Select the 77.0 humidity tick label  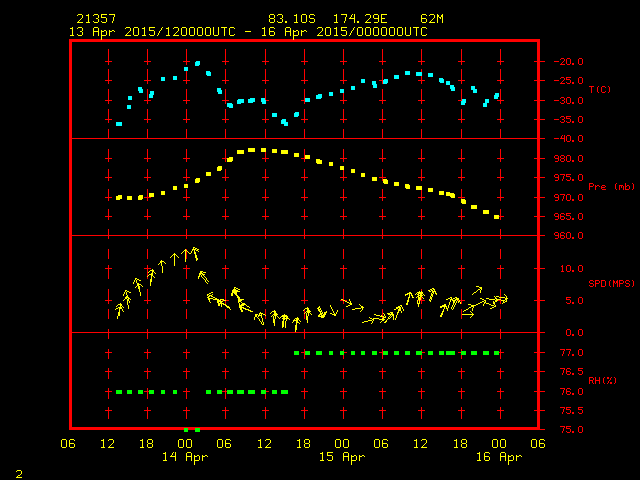(x=572, y=353)
